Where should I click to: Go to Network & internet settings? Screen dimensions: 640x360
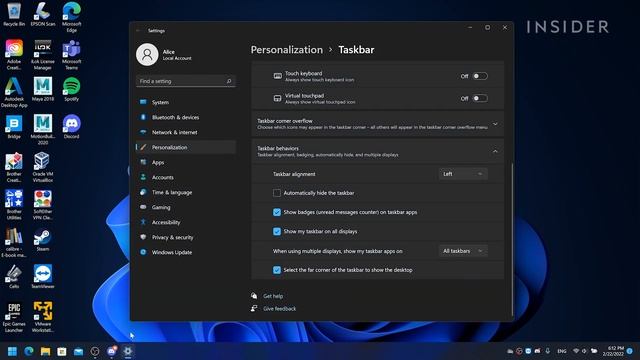[186, 132]
